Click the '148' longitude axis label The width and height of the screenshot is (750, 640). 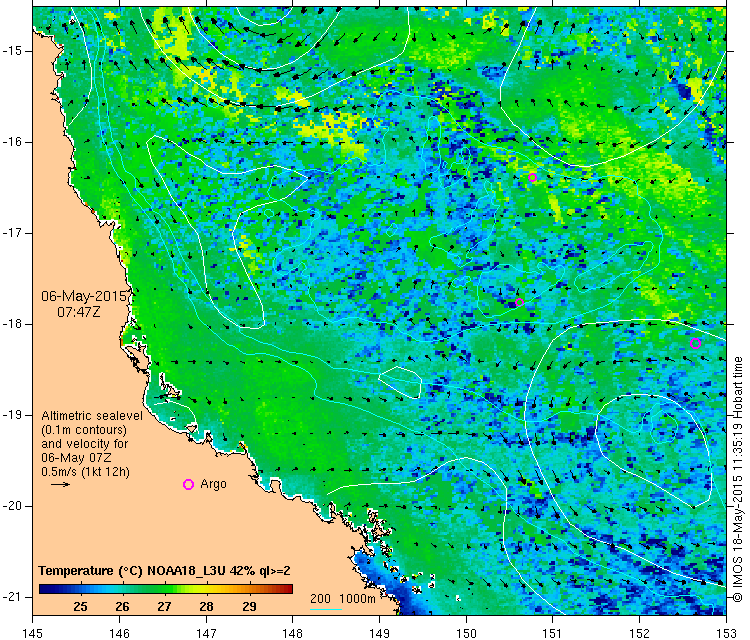tap(293, 633)
